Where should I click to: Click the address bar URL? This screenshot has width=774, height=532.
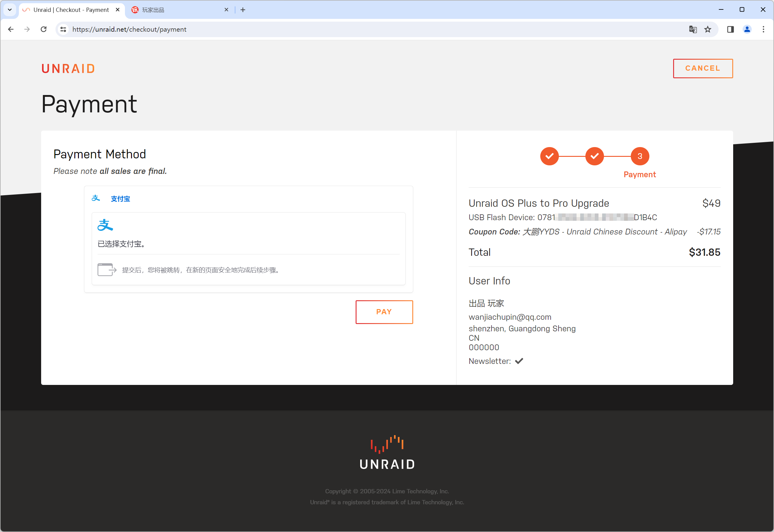click(x=130, y=29)
